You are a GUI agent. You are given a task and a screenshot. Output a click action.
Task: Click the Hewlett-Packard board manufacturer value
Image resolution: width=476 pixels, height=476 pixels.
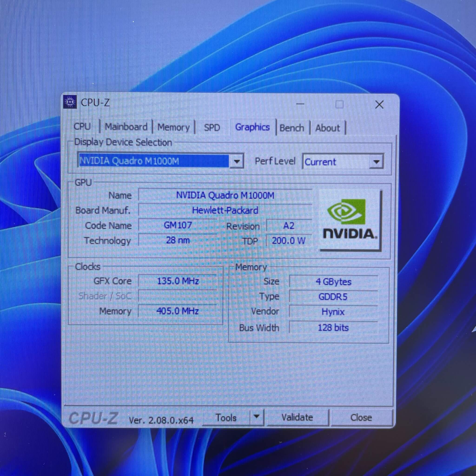point(225,210)
